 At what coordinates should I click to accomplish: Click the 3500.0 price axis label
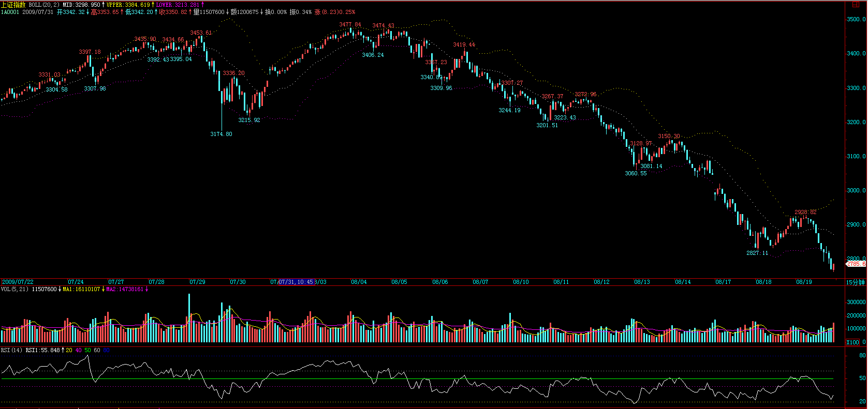[856, 19]
